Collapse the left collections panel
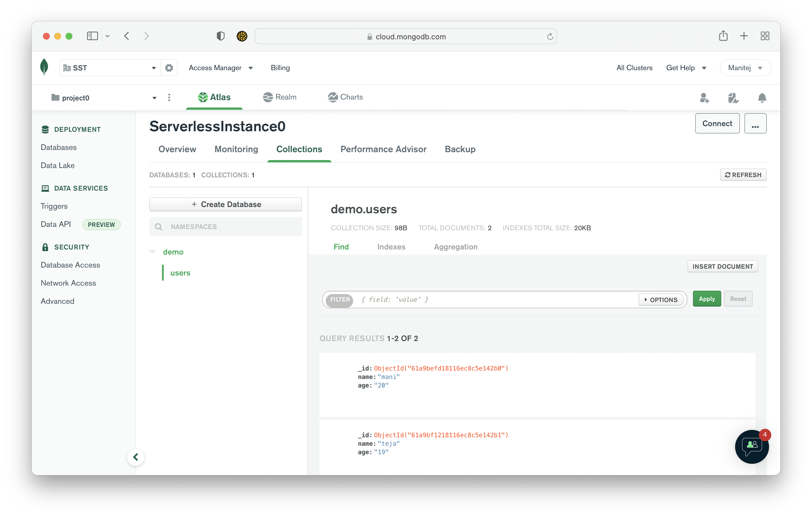 136,457
